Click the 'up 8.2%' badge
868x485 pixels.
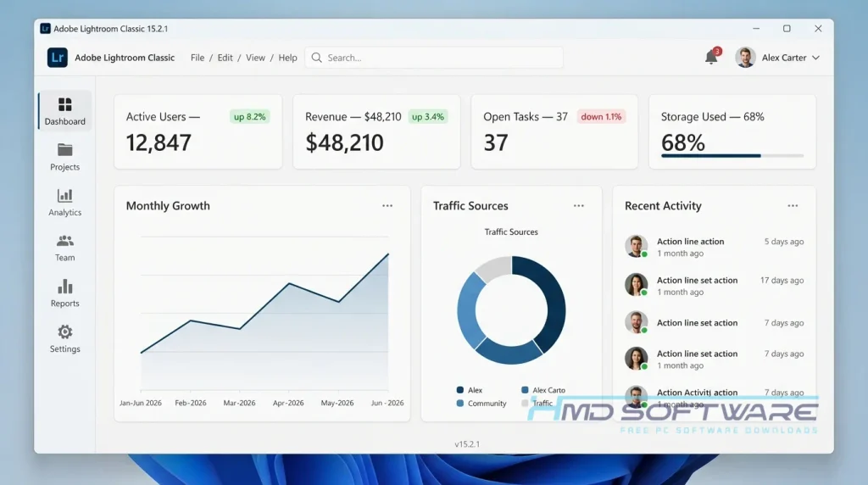coord(250,117)
